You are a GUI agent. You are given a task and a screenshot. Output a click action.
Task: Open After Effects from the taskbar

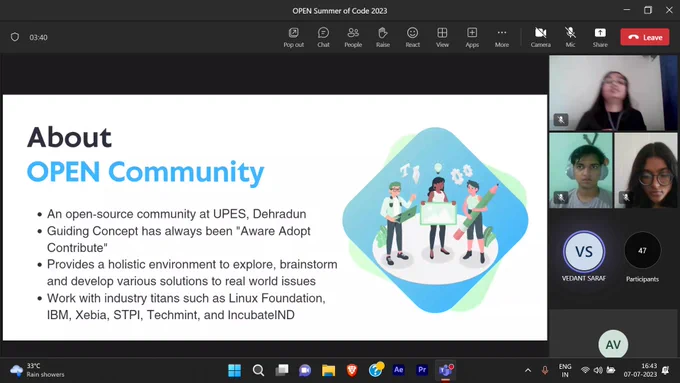click(x=399, y=370)
